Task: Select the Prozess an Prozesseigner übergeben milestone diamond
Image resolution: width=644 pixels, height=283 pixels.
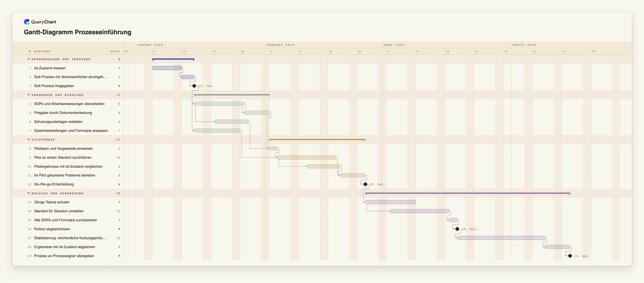Action: (x=570, y=256)
